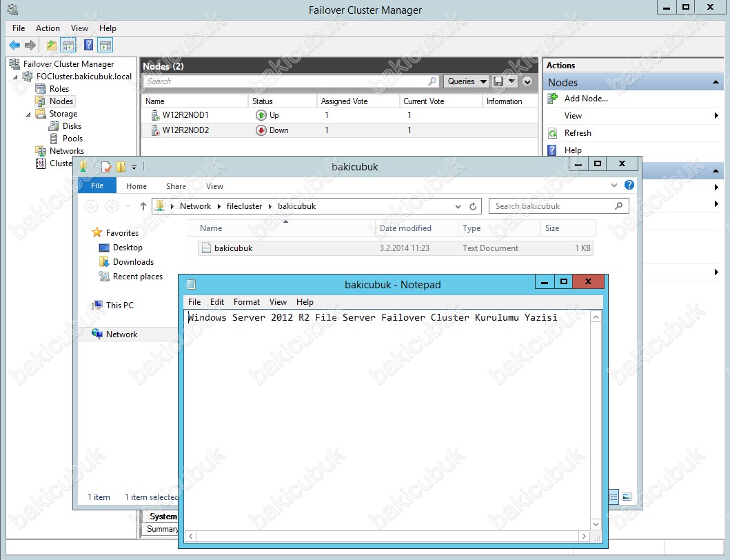The height and width of the screenshot is (560, 730).
Task: Click the Forward arrow in Failover Cluster Manager toolbar
Action: click(x=30, y=46)
